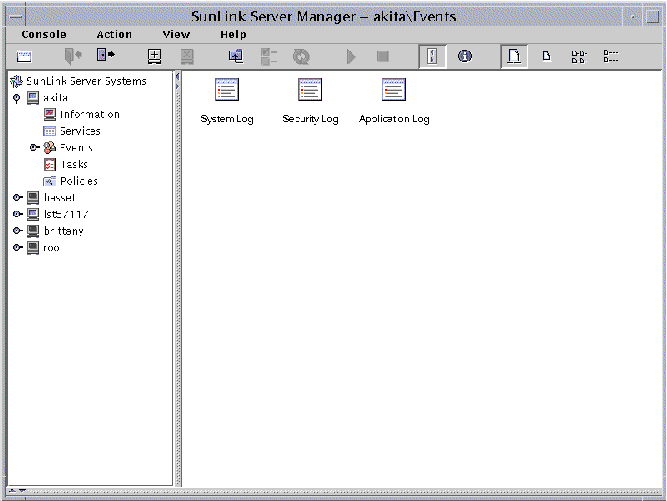
Task: Switch to small icons view
Action: pos(547,56)
